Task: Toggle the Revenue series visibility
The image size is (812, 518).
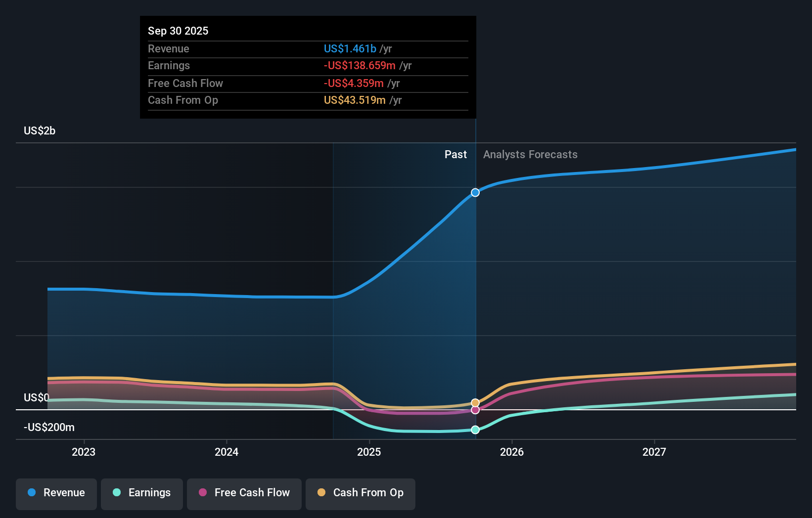Action: point(56,494)
